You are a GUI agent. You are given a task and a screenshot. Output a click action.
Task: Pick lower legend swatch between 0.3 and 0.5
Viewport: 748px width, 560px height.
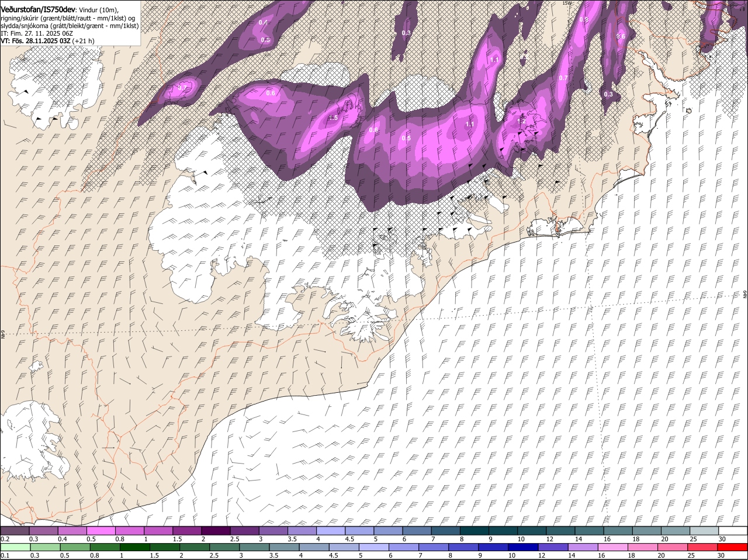(x=44, y=548)
